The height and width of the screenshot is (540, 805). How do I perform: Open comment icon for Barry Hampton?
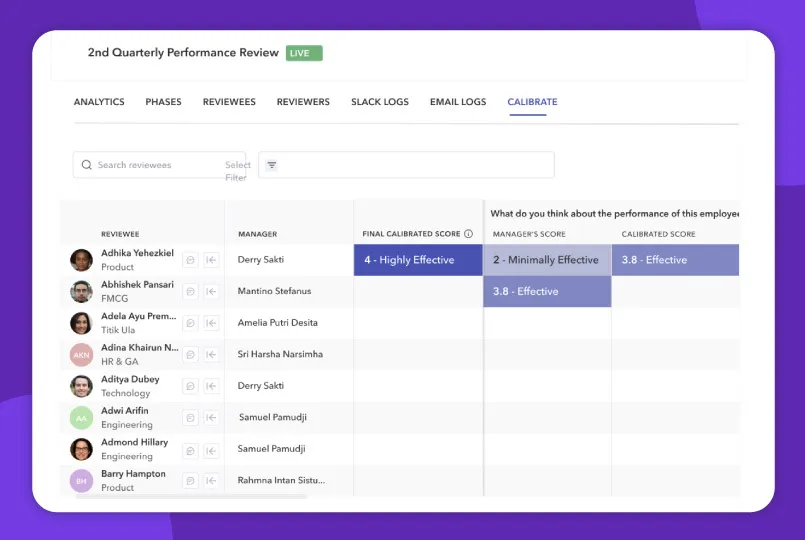[190, 481]
